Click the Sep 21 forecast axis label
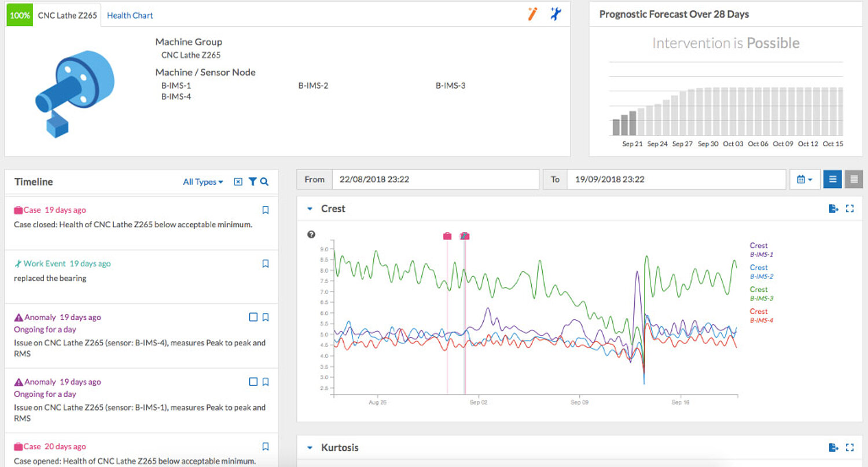This screenshot has width=868, height=467. 632,144
